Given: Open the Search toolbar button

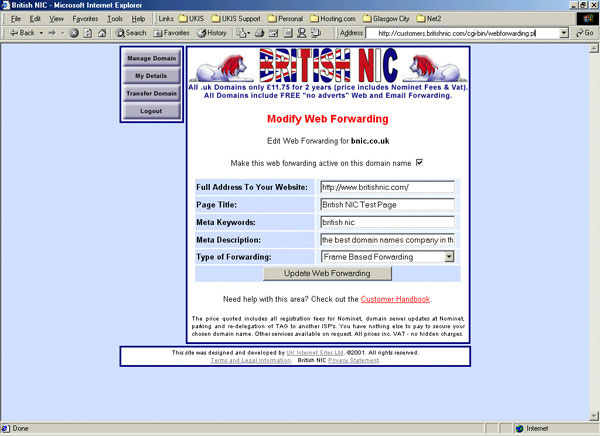Looking at the screenshot, I should coord(131,33).
